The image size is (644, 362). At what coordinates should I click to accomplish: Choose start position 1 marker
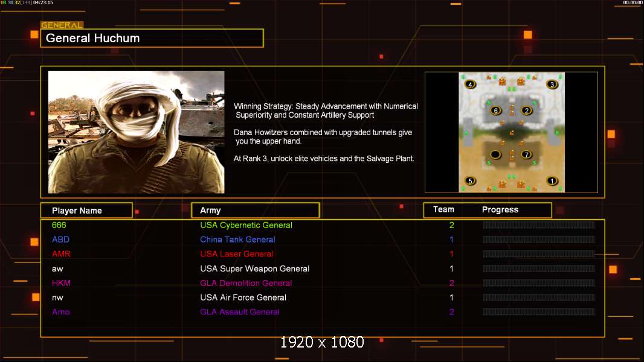[552, 180]
